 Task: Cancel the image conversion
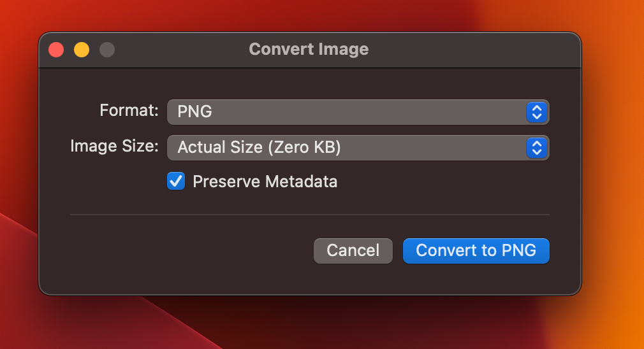[x=353, y=250]
